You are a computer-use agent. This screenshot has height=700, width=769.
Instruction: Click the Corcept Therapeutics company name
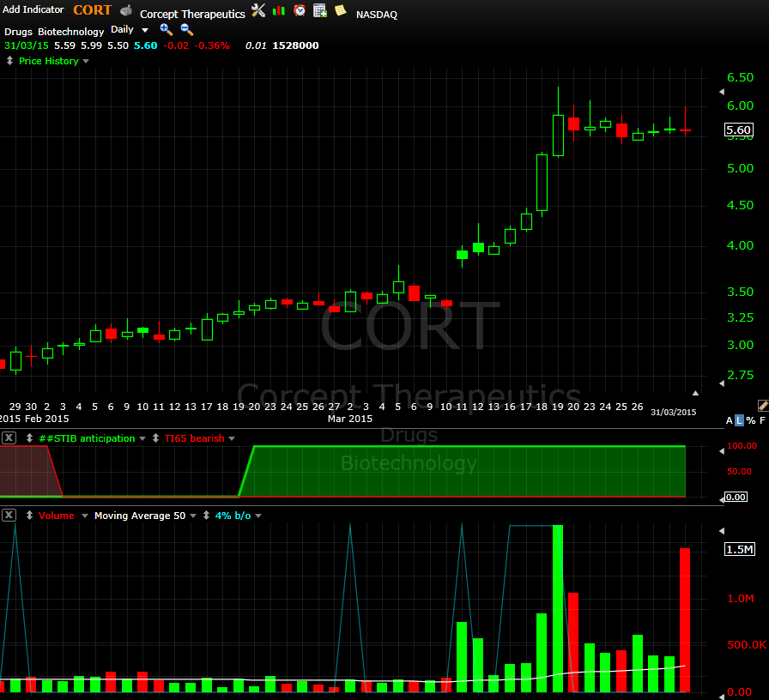click(192, 15)
